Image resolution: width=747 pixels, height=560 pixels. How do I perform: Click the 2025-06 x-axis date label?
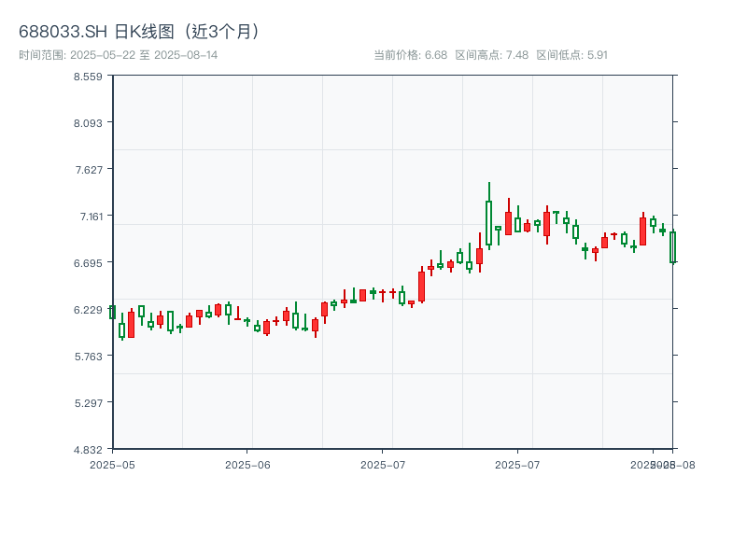tap(247, 464)
